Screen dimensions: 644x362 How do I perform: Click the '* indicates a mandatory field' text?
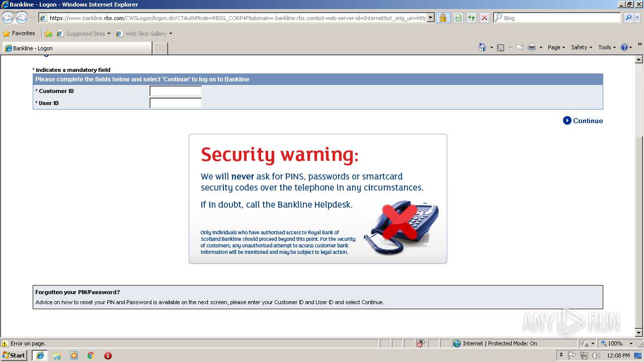(71, 70)
